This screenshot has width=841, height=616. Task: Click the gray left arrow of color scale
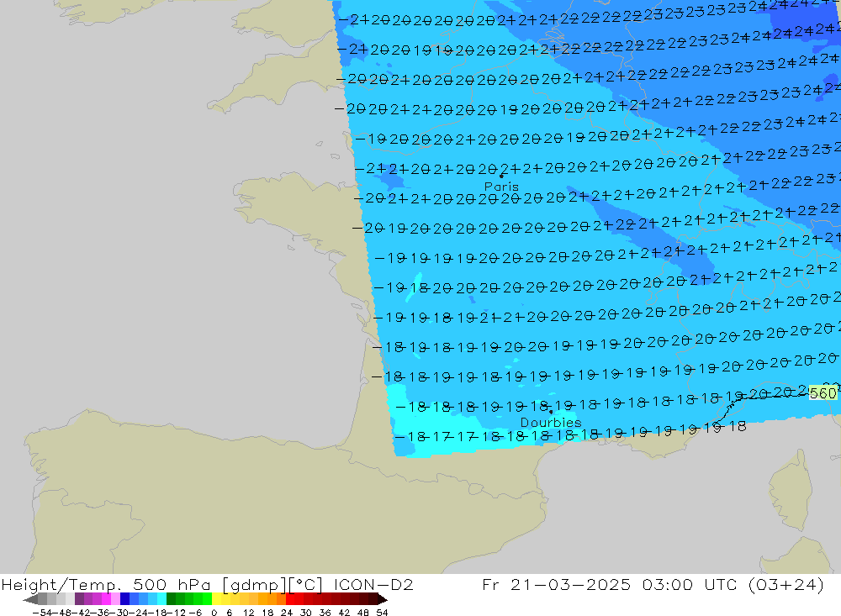pyautogui.click(x=30, y=599)
